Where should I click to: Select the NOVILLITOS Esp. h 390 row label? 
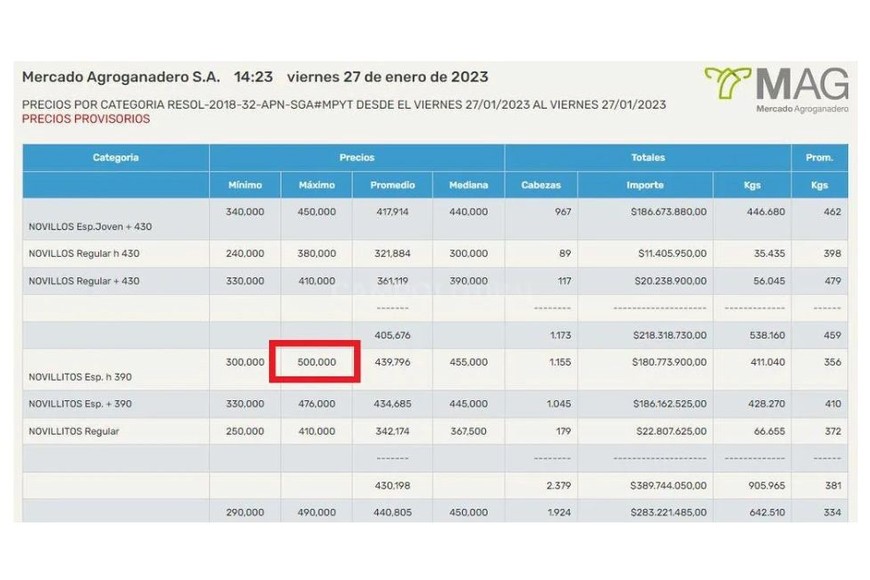tap(81, 377)
